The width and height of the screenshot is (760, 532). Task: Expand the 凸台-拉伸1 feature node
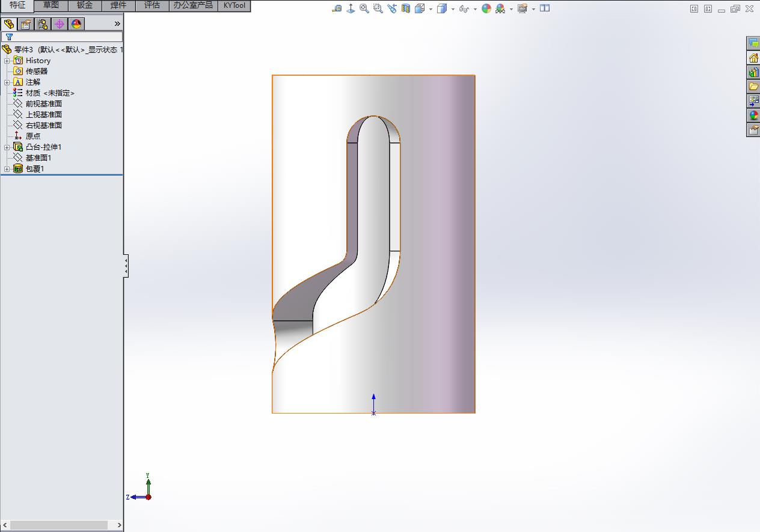[x=7, y=147]
